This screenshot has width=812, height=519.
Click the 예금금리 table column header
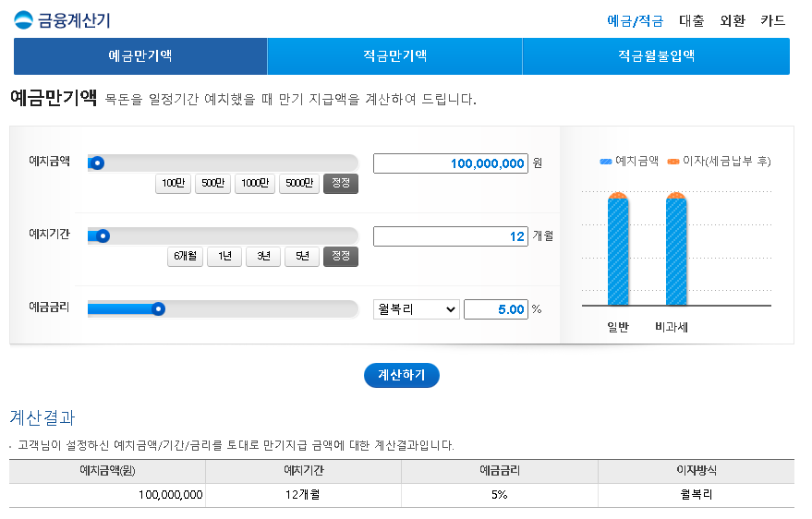click(500, 471)
